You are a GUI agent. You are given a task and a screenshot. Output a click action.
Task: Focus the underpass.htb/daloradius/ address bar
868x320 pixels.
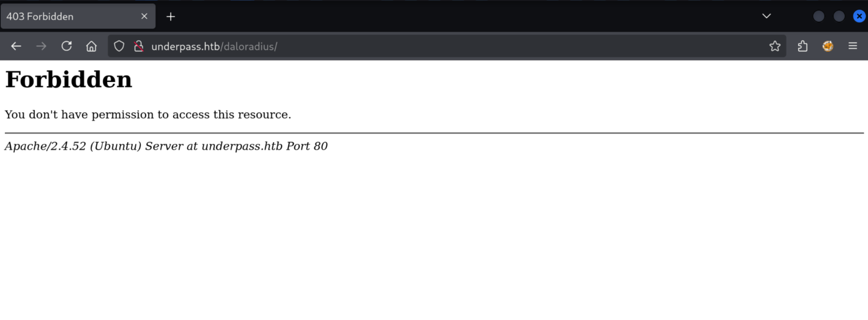point(448,46)
